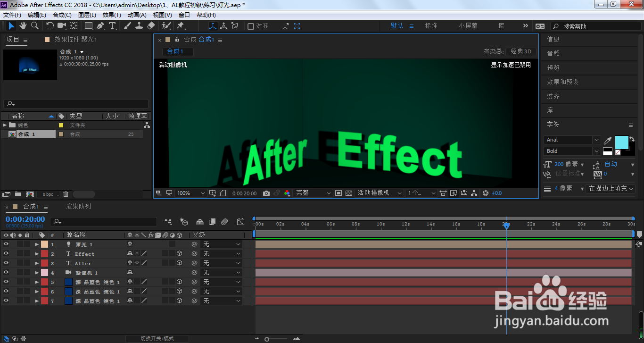Open the 图层(L) menu
This screenshot has width=644, height=343.
pyautogui.click(x=87, y=15)
